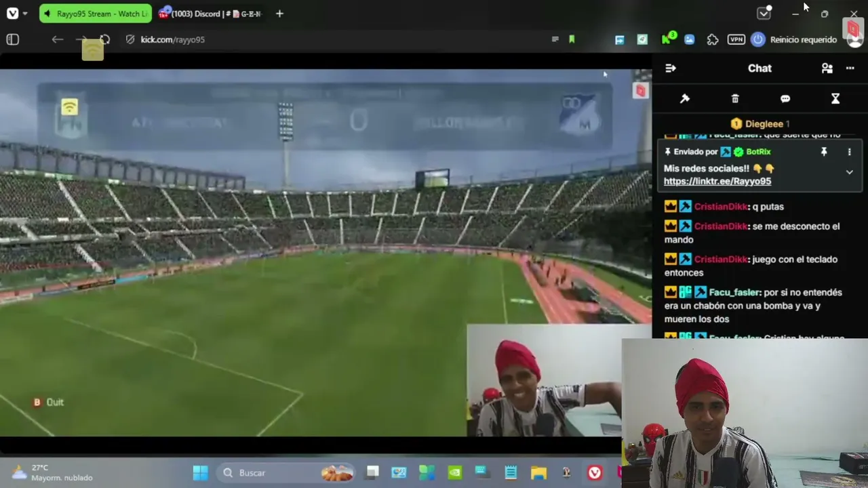Image resolution: width=868 pixels, height=488 pixels.
Task: Clear chat with the trash icon
Action: click(735, 99)
